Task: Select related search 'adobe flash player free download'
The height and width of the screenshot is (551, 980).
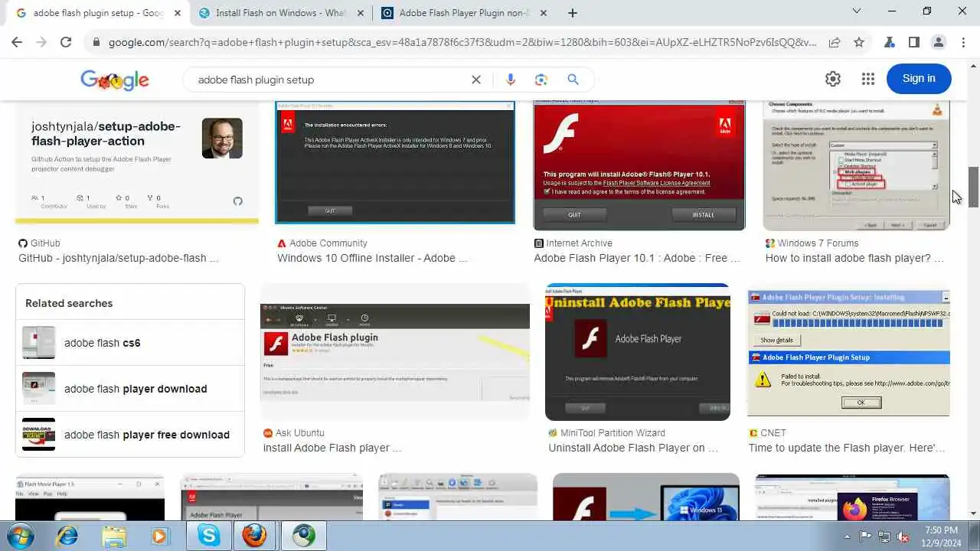Action: pyautogui.click(x=130, y=435)
